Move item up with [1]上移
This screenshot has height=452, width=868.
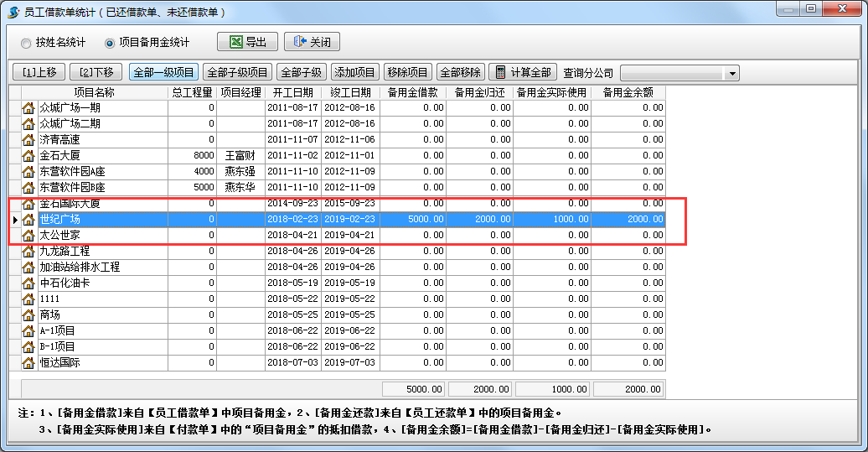click(39, 73)
